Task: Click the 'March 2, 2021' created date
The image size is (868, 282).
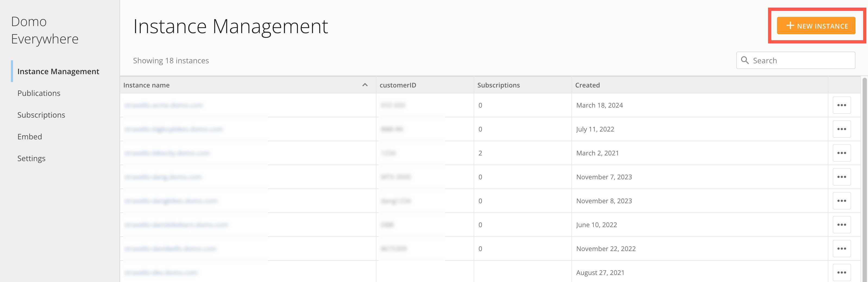Action: 597,153
